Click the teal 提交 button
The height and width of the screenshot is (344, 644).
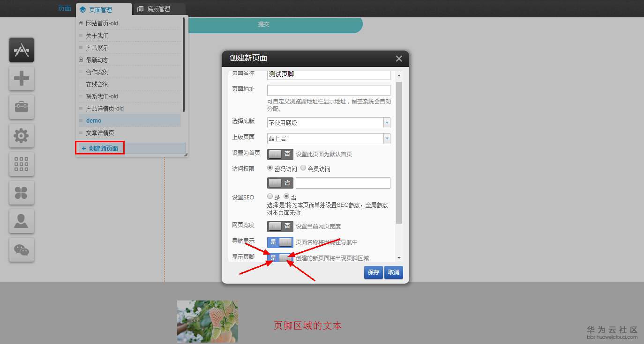263,24
